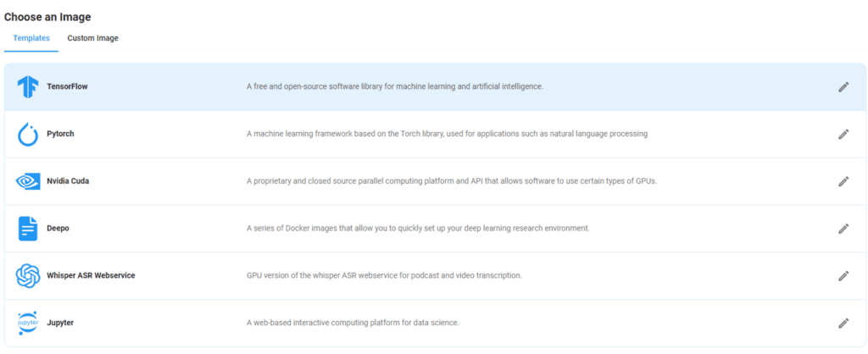Switch to the Custom Image tab

(92, 38)
